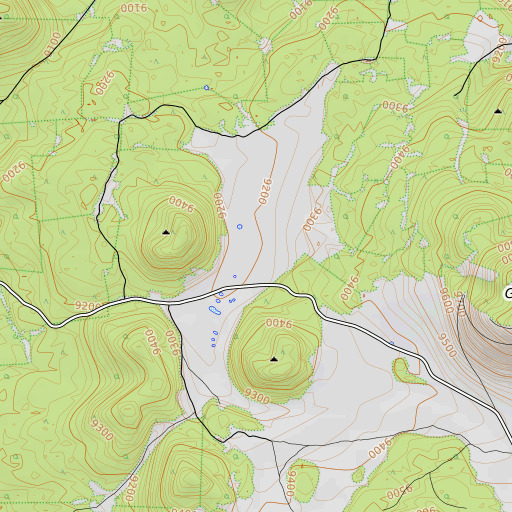Click the 9600 contour elevation label
This screenshot has width=512, height=512.
[x=447, y=301]
